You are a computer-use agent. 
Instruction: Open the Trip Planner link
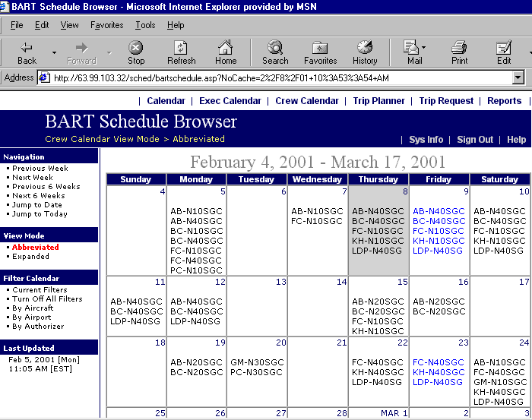pos(378,101)
